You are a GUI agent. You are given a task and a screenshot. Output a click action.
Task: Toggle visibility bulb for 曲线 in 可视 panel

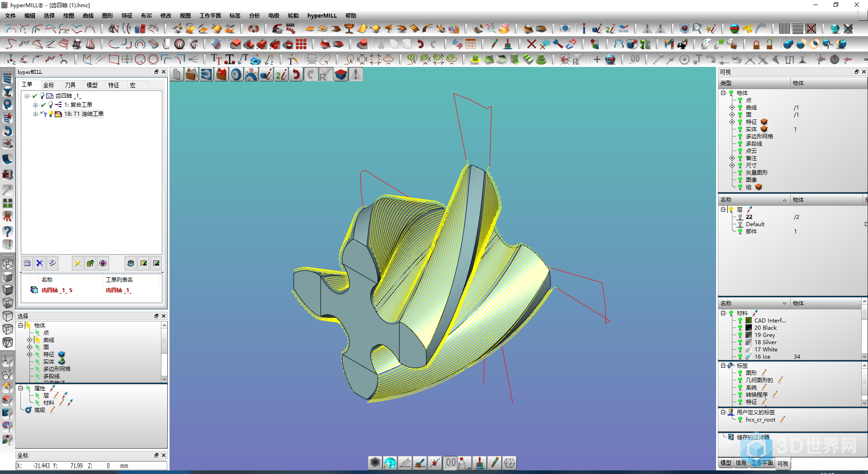(740, 107)
